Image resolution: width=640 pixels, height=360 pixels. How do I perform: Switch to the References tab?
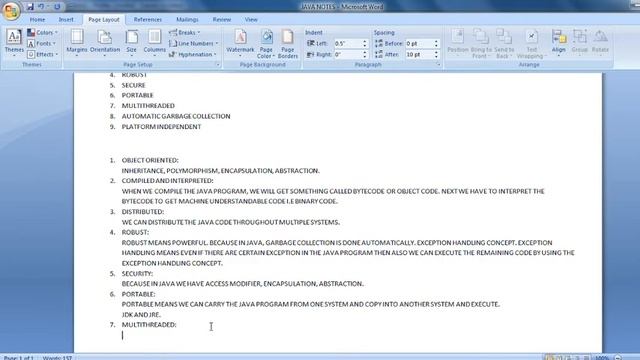click(x=148, y=19)
